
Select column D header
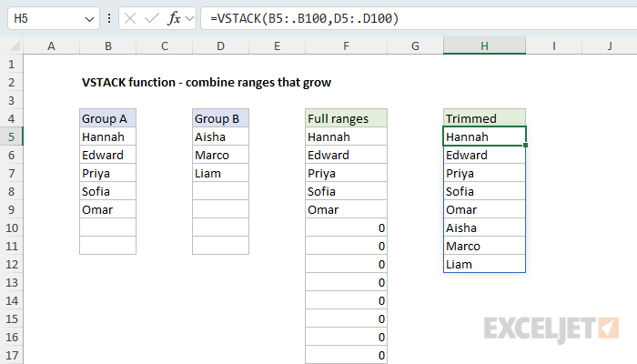(x=220, y=45)
